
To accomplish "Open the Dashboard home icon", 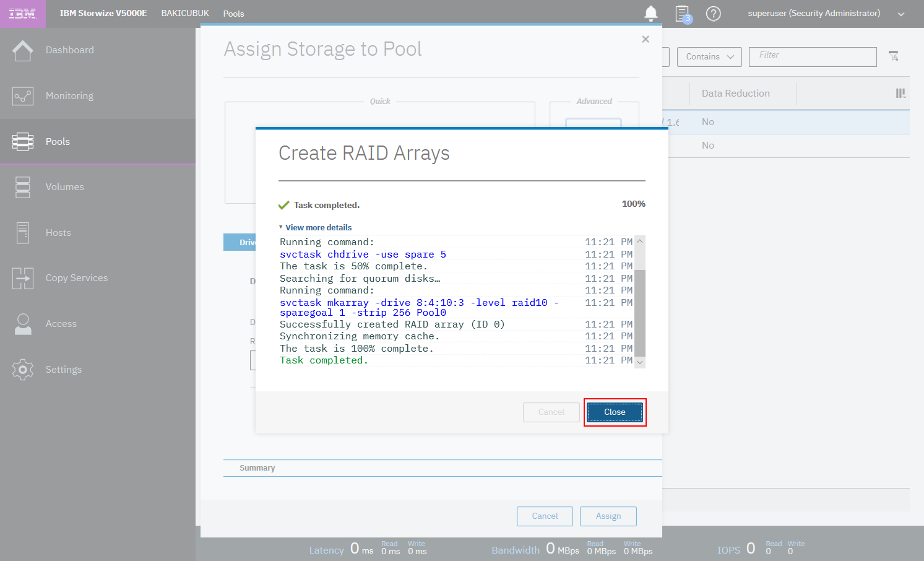I will 23,50.
